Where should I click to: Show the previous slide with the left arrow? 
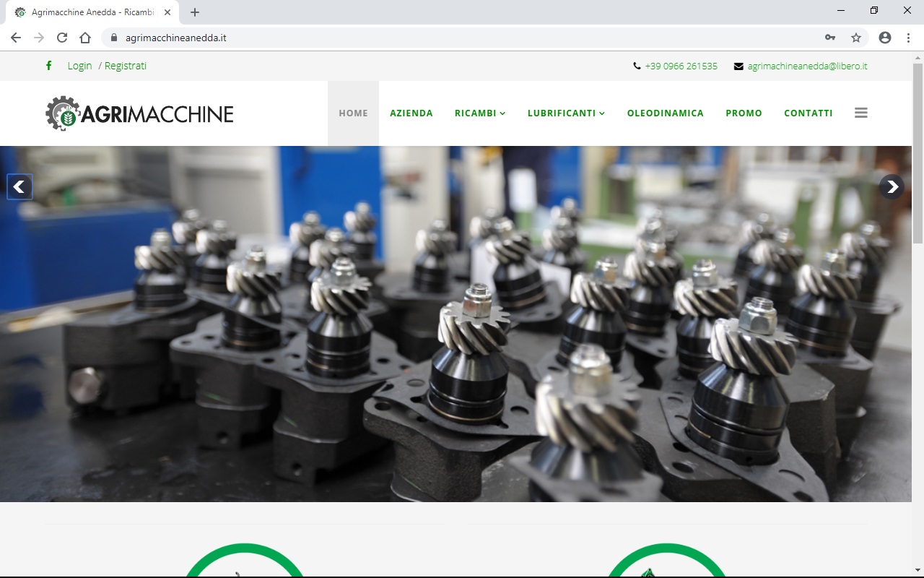(x=19, y=187)
